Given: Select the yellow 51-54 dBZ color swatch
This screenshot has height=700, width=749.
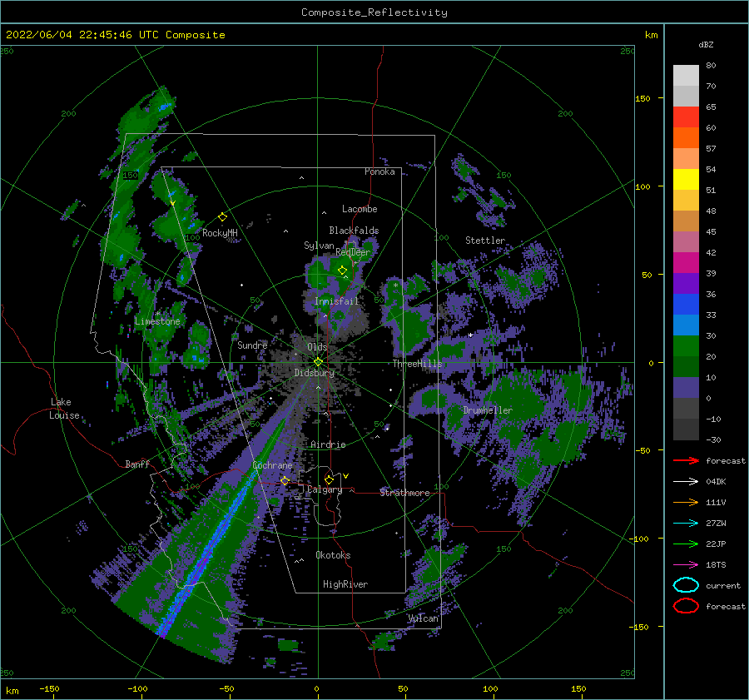Looking at the screenshot, I should [686, 180].
